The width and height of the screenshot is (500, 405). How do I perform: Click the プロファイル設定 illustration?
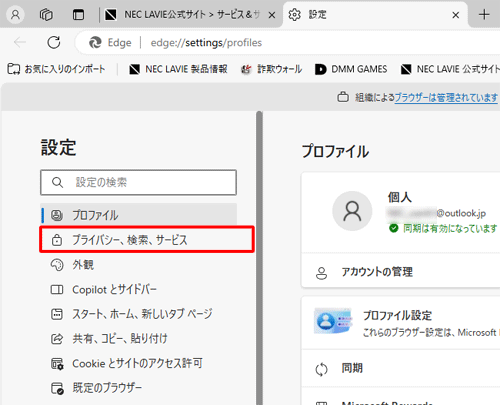(x=333, y=321)
